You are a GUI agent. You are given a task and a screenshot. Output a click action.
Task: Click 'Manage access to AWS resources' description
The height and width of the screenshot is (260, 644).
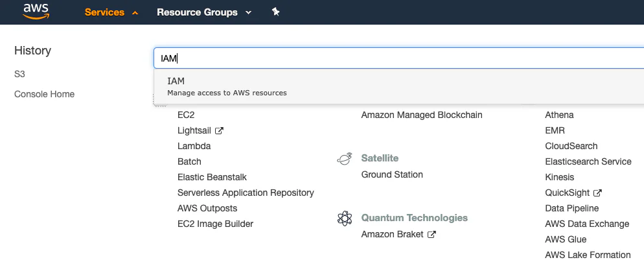[227, 93]
